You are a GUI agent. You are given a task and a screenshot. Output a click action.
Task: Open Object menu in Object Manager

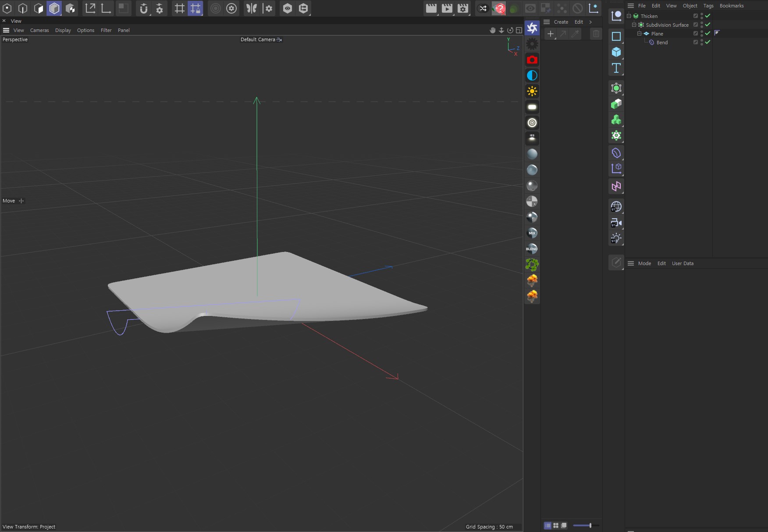[690, 6]
